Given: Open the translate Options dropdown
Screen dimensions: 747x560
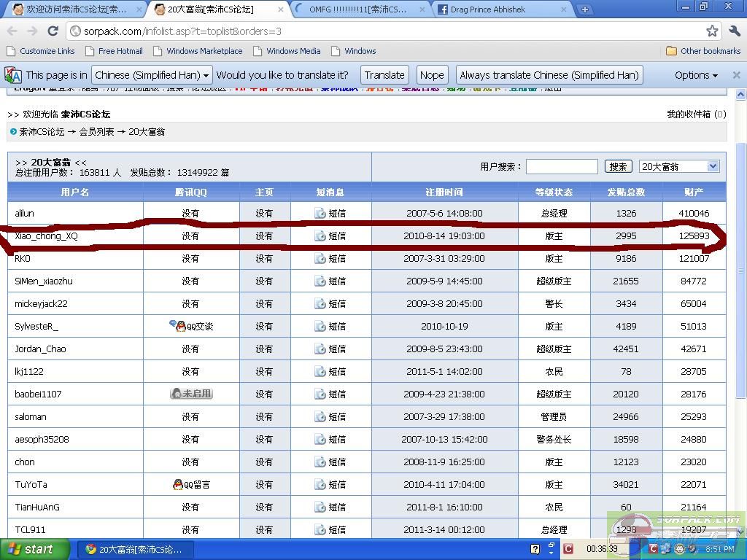Looking at the screenshot, I should click(696, 75).
